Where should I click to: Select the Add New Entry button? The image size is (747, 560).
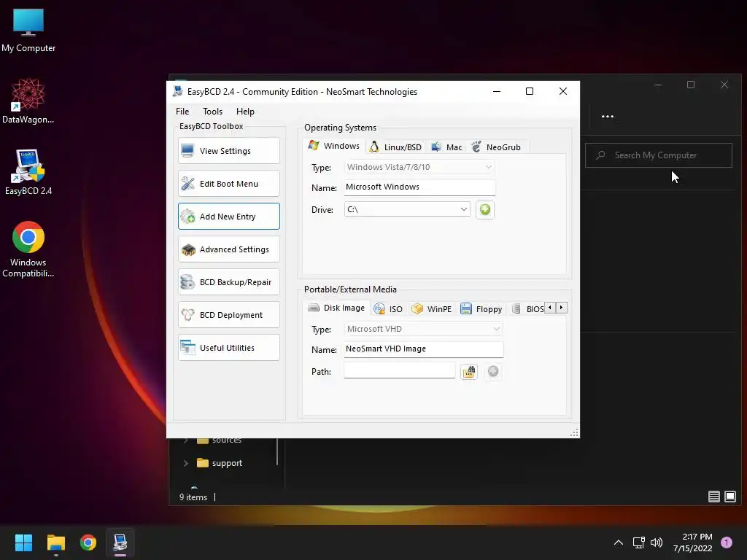tap(228, 217)
